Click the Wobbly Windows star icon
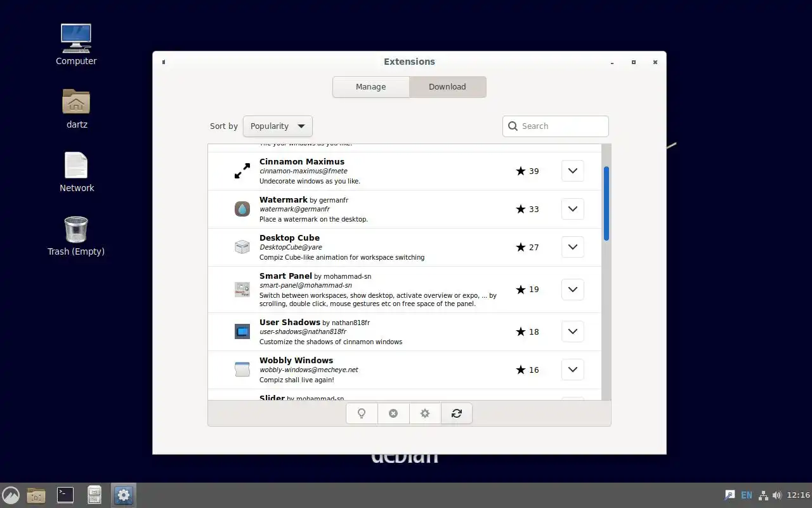812x508 pixels. click(x=521, y=370)
